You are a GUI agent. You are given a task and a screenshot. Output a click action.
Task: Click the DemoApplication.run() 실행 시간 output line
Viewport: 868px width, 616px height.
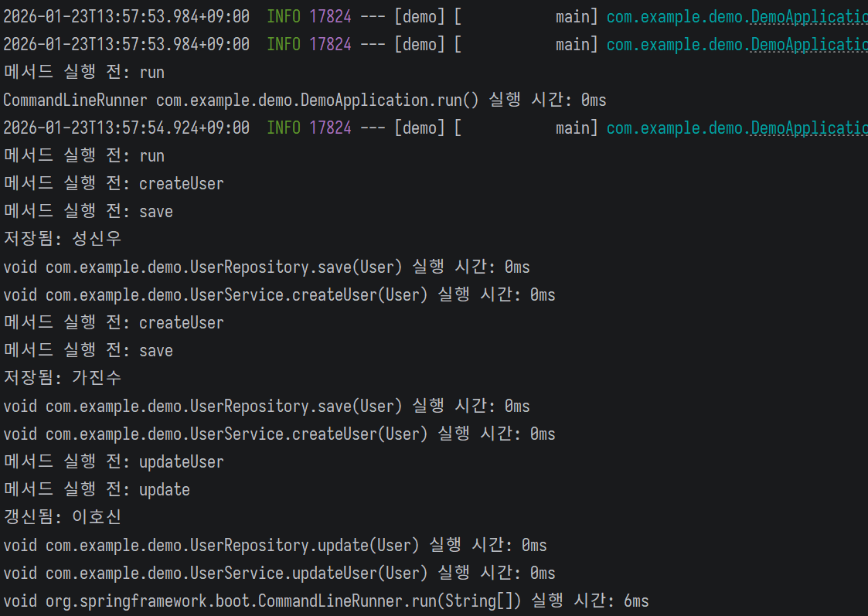tap(305, 100)
